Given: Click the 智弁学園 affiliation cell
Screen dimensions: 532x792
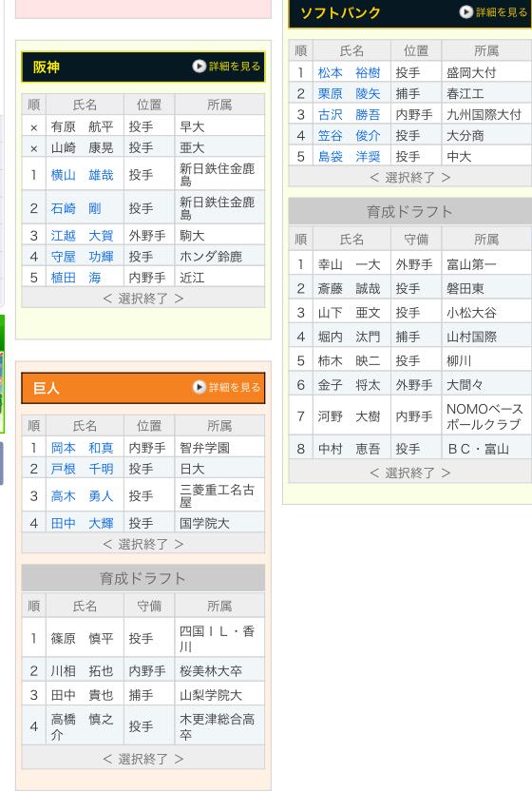Looking at the screenshot, I should coord(219,448).
